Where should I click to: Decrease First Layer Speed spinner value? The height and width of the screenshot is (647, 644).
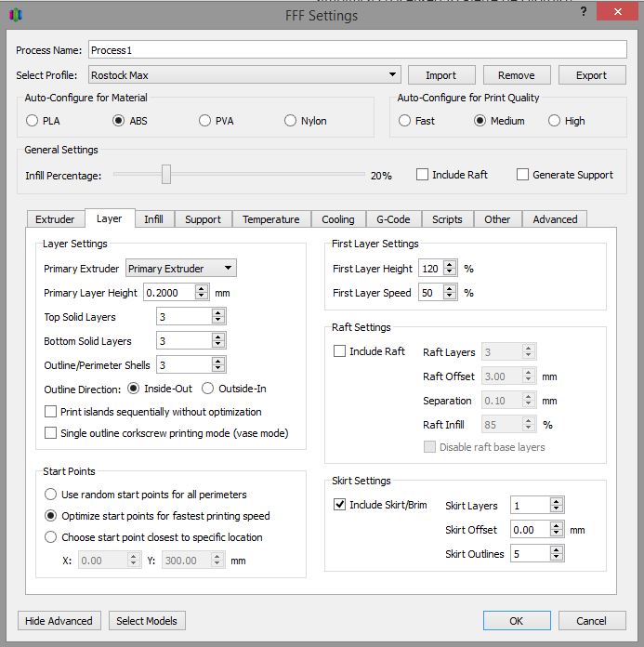pyautogui.click(x=450, y=297)
